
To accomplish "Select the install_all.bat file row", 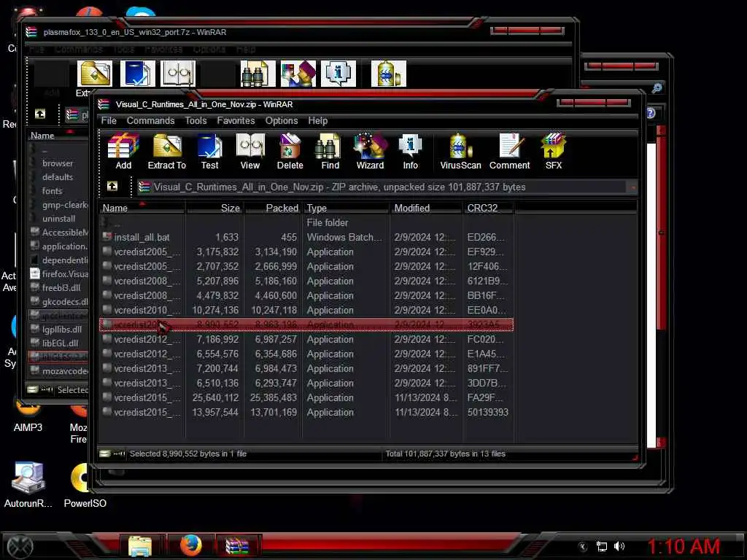I will tap(306, 237).
